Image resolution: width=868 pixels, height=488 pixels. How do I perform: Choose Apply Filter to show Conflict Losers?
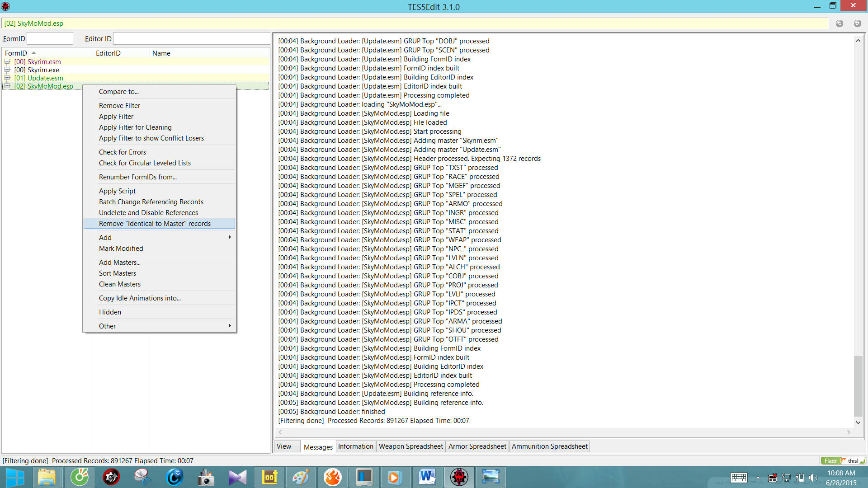point(159,138)
